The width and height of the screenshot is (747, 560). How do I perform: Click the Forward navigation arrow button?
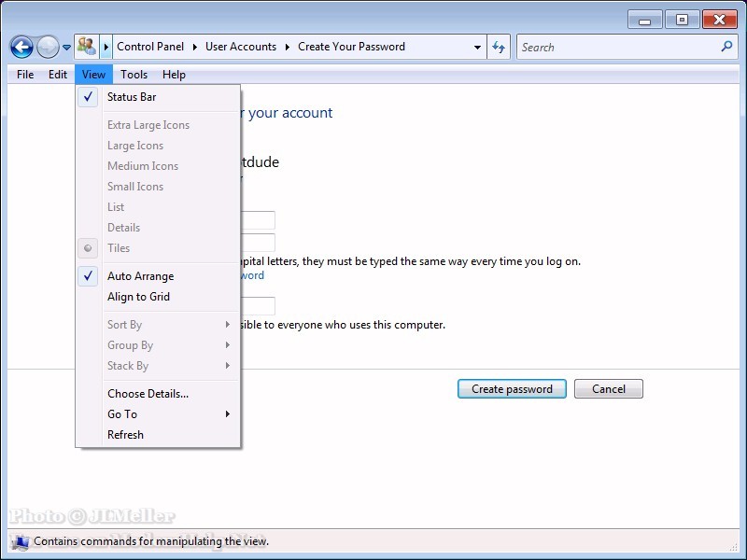click(48, 47)
